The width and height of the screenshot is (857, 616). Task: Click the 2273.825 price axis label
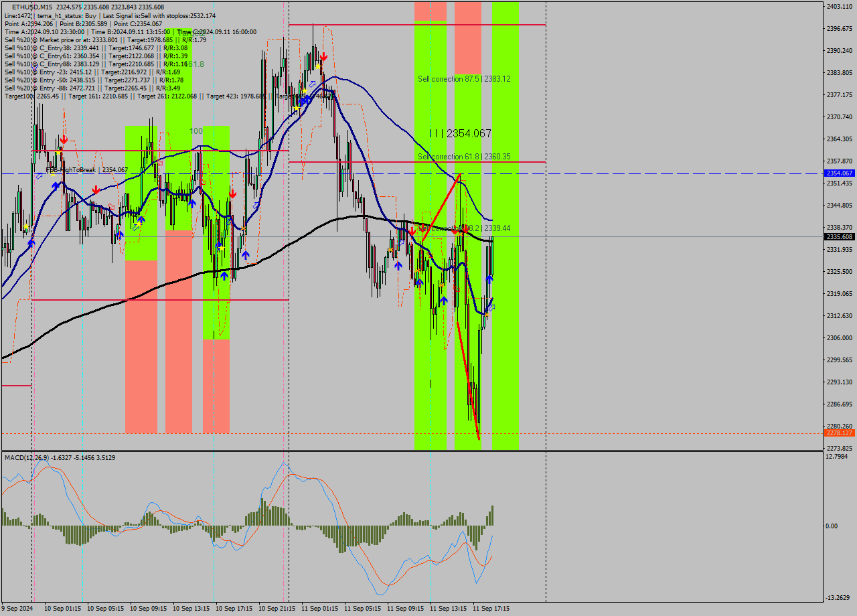840,448
